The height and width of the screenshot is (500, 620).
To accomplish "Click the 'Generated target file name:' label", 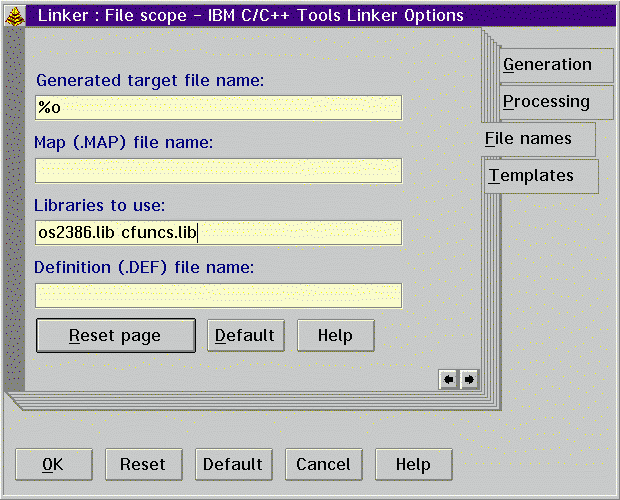I will (x=150, y=81).
